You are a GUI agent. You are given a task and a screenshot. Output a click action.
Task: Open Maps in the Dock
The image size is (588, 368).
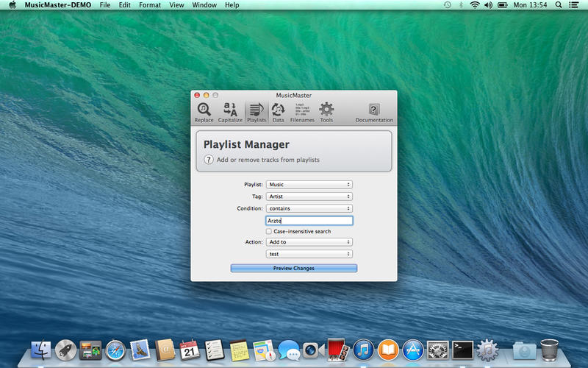pos(264,350)
